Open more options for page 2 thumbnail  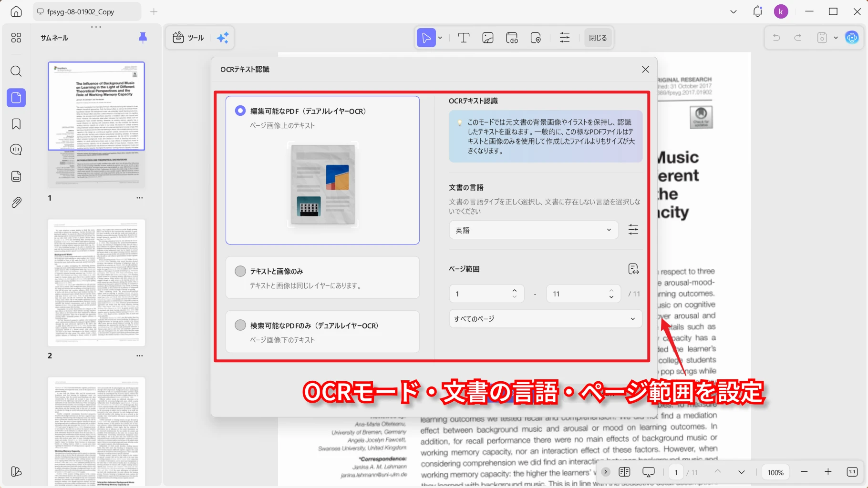pos(139,356)
